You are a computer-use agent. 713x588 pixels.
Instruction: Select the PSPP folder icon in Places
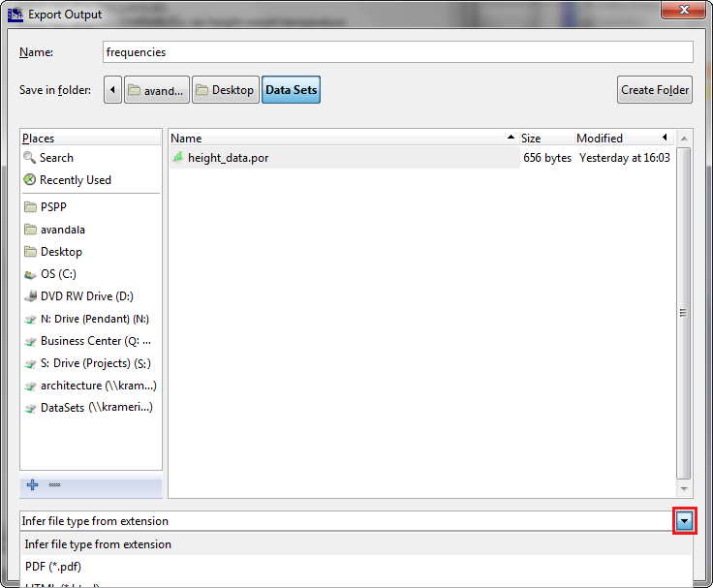click(30, 207)
